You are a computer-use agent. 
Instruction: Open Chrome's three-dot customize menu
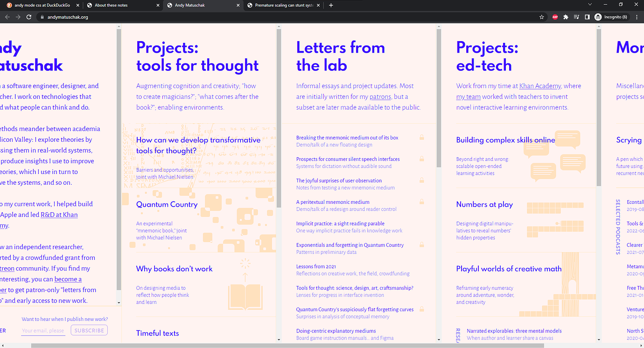(x=637, y=16)
